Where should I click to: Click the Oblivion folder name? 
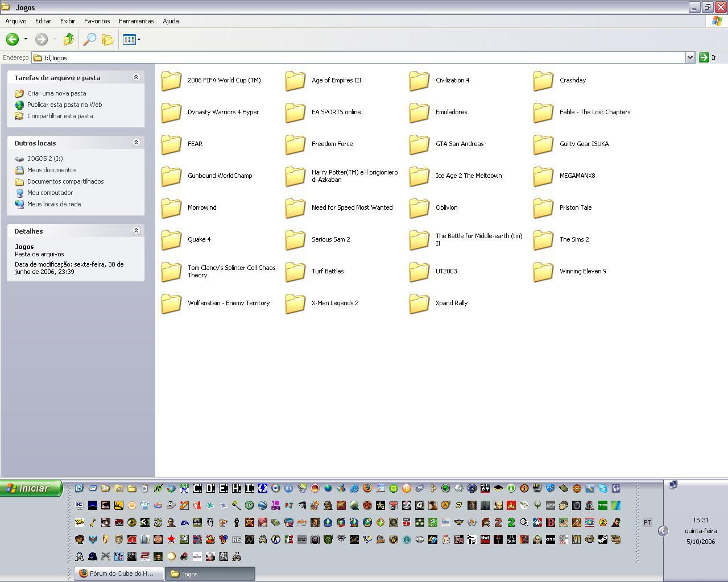(x=446, y=207)
